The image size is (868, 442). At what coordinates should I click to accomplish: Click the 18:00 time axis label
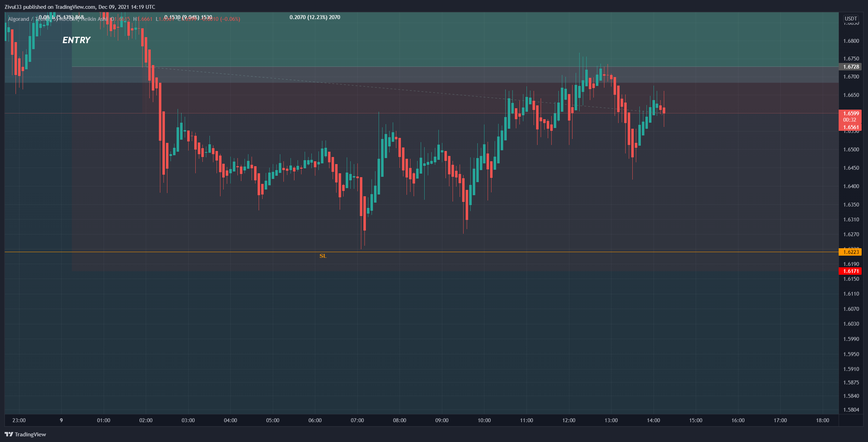(822, 420)
